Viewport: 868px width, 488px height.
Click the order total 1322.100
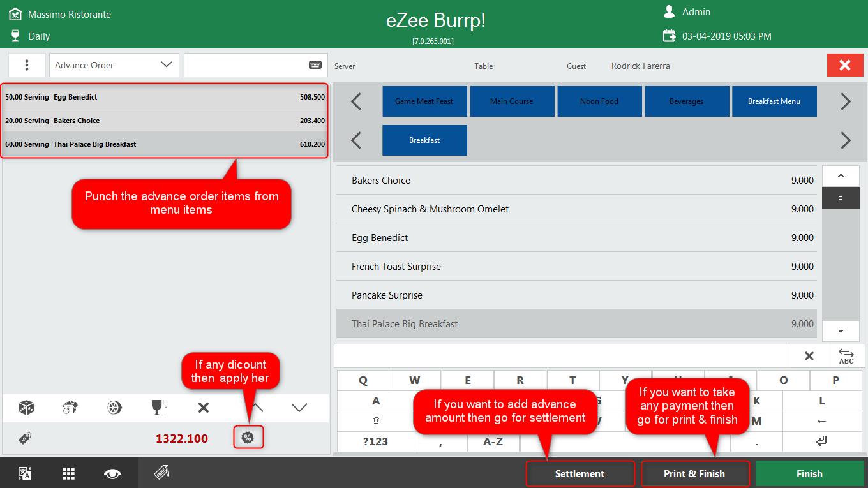pos(182,438)
